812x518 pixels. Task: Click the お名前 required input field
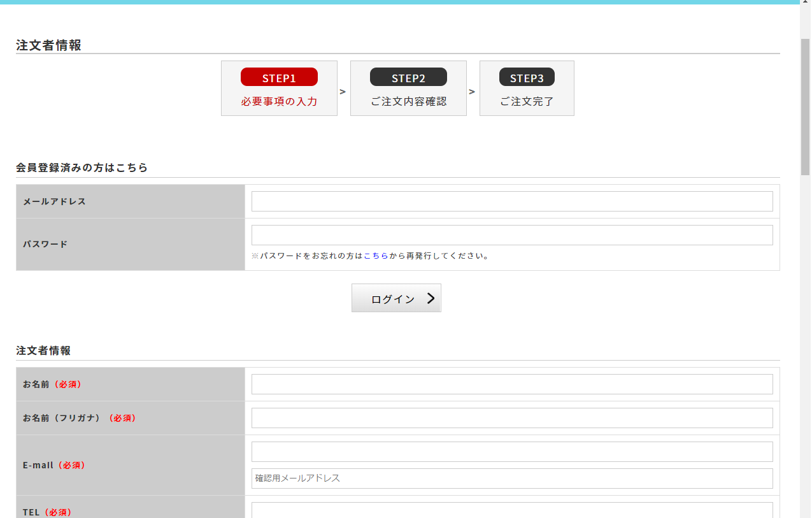pyautogui.click(x=511, y=384)
